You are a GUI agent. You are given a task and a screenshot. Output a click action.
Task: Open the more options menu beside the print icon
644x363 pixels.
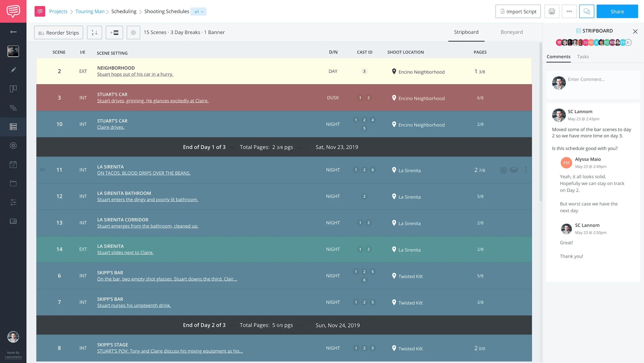click(570, 11)
